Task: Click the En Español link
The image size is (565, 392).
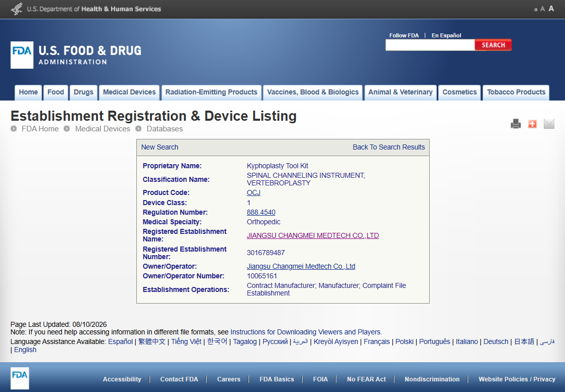Action: [446, 35]
